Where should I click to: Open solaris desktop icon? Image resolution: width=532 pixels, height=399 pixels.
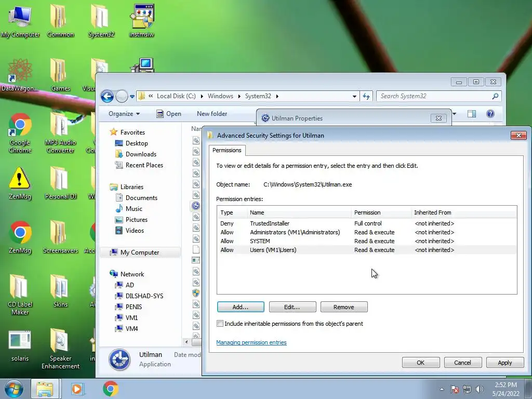click(20, 345)
